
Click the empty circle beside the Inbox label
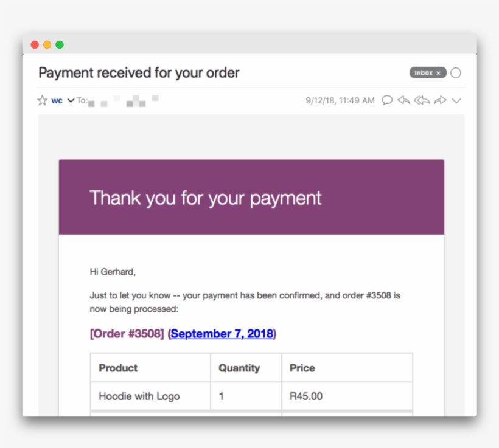(x=455, y=72)
